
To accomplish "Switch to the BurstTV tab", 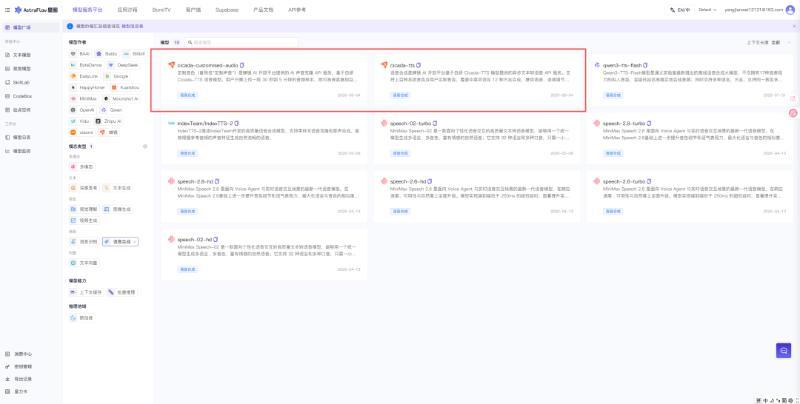I will 161,10.
